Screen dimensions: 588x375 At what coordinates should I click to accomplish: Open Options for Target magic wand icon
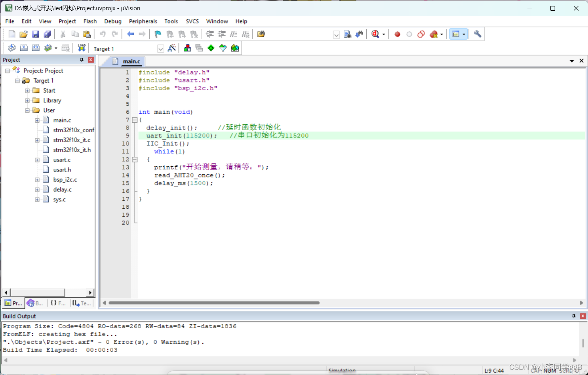(172, 48)
